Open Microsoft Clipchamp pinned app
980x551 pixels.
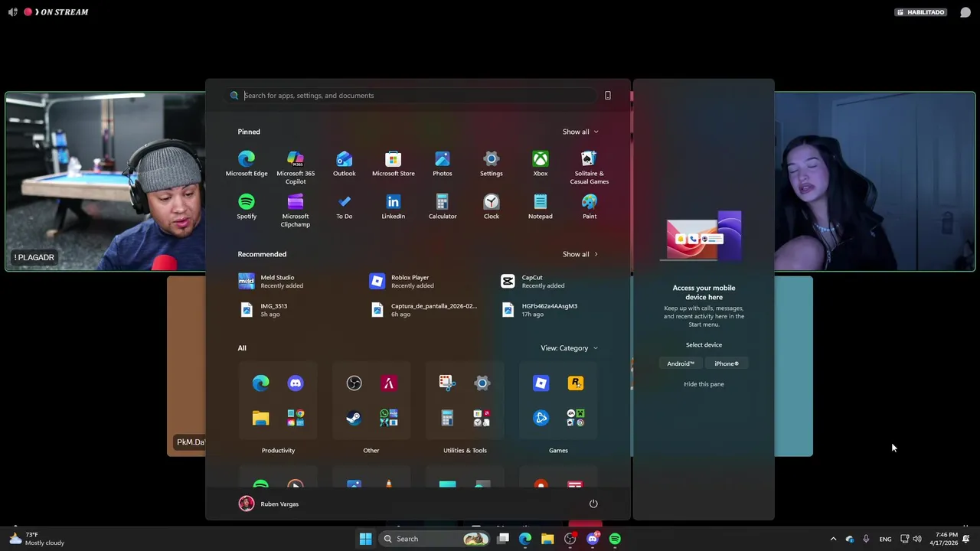pyautogui.click(x=296, y=210)
